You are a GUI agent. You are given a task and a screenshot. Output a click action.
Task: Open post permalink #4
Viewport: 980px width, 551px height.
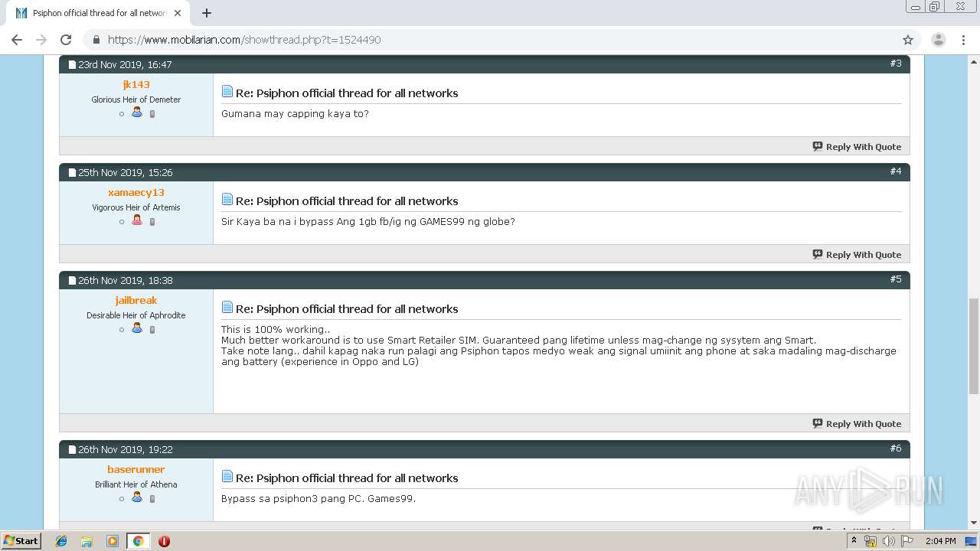(x=896, y=171)
